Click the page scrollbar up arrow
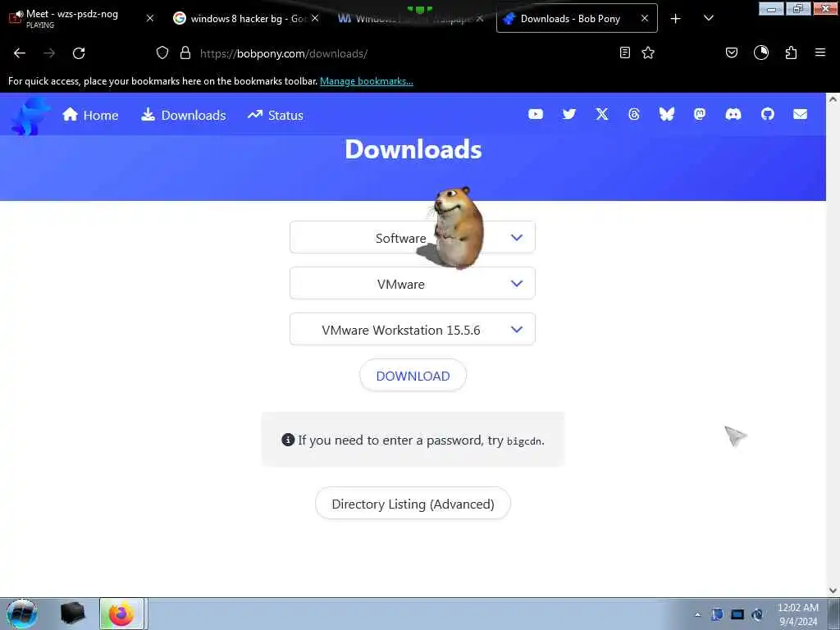Image resolution: width=840 pixels, height=630 pixels. pos(833,99)
